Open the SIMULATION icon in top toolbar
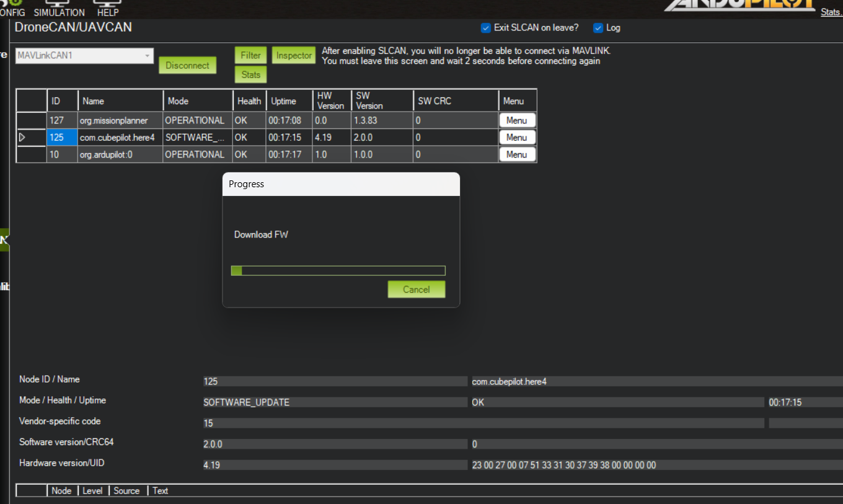The height and width of the screenshot is (504, 843). (x=59, y=8)
